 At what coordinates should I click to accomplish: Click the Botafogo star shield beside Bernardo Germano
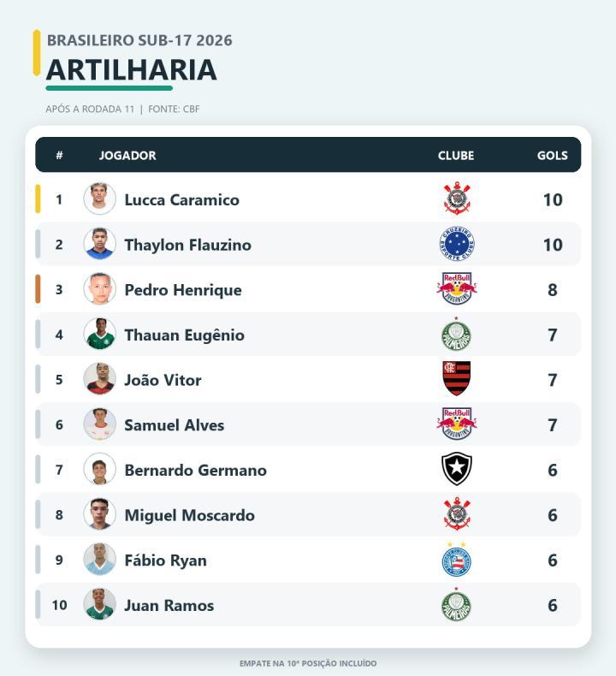pyautogui.click(x=457, y=469)
